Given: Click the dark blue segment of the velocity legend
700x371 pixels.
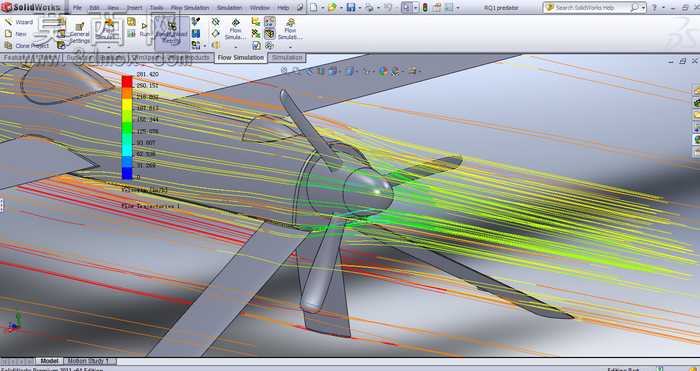Looking at the screenshot, I should (x=127, y=173).
